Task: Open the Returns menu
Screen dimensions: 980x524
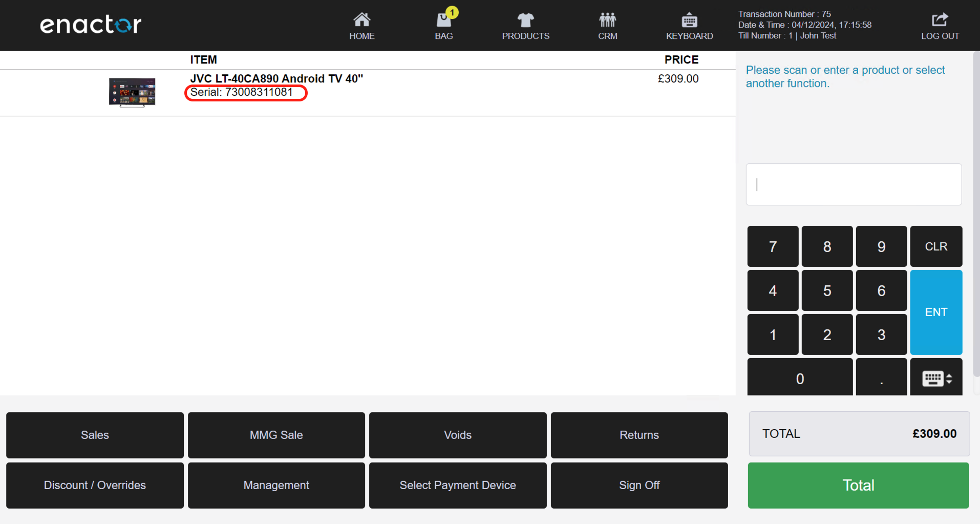Action: coord(639,435)
